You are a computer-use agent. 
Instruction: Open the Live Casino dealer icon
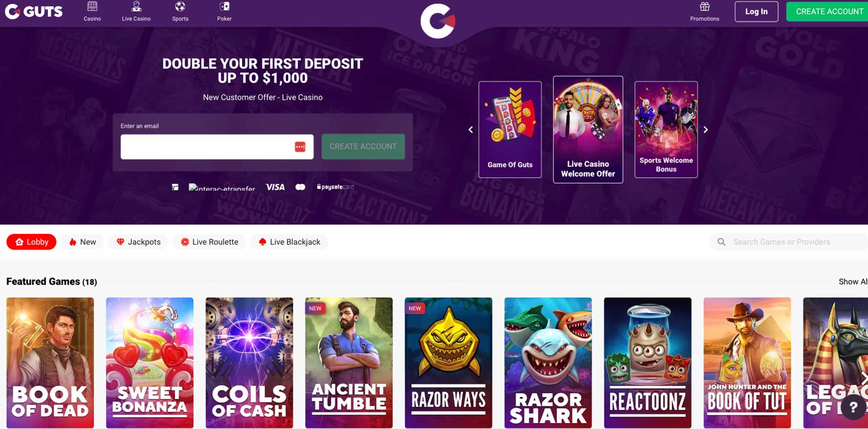click(x=136, y=6)
